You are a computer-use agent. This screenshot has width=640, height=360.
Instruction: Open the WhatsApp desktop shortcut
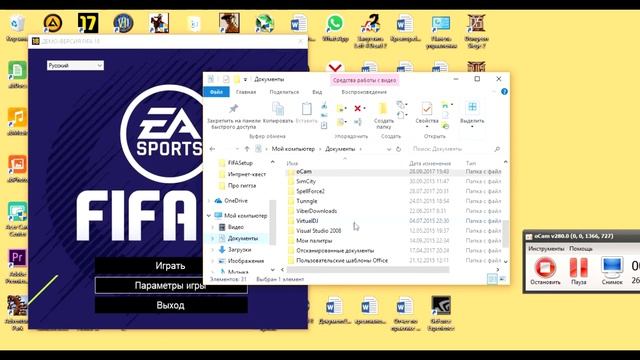pos(335,28)
